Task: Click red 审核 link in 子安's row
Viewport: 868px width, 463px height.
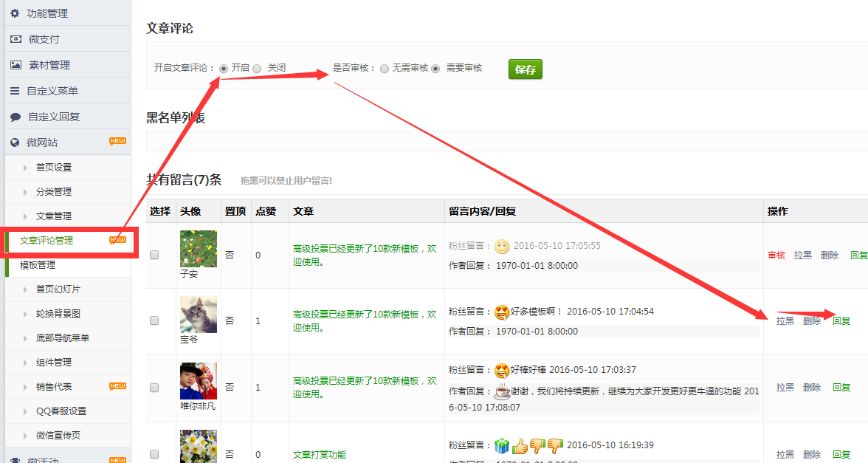Action: tap(776, 255)
